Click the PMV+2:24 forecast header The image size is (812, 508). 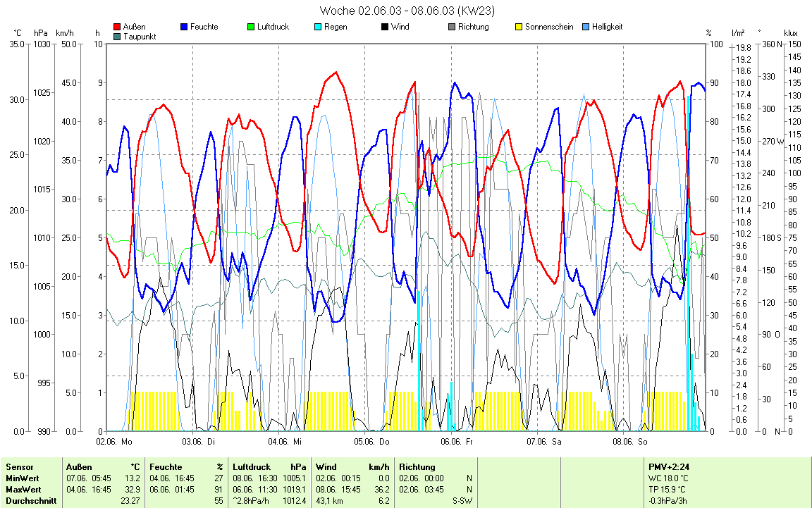click(670, 467)
